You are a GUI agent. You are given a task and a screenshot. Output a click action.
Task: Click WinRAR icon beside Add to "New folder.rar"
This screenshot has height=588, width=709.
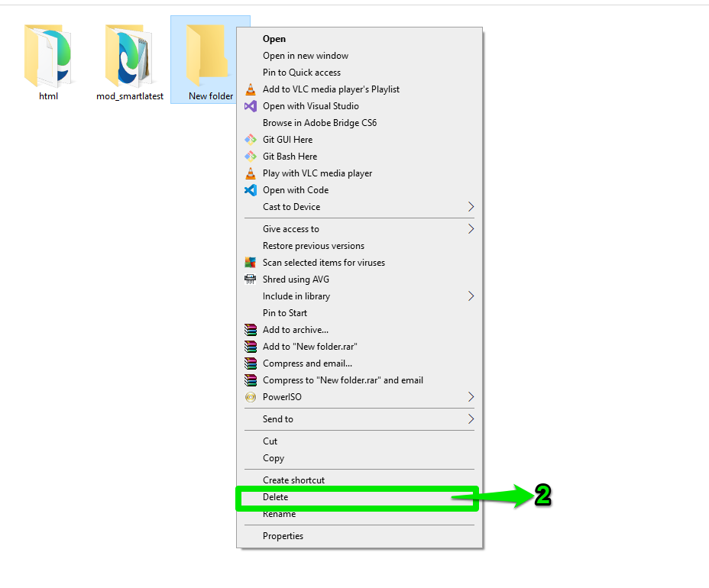250,347
